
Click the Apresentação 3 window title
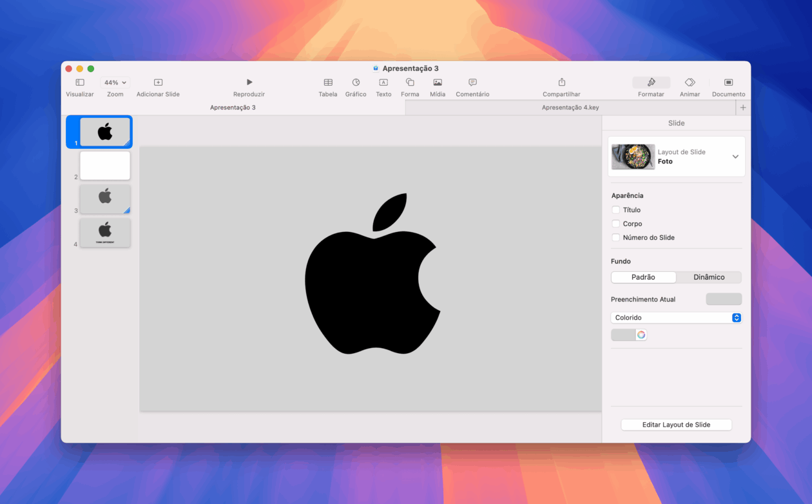411,68
